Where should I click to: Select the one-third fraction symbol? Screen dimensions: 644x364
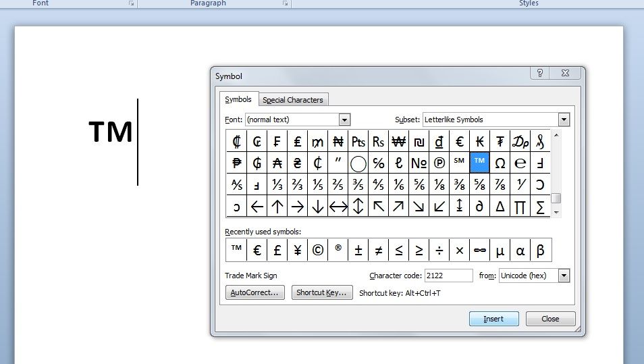point(277,184)
